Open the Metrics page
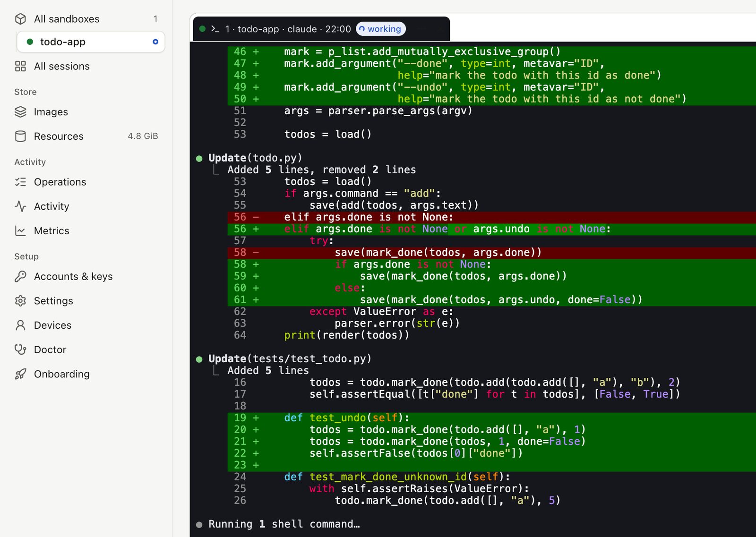 [x=86, y=230]
